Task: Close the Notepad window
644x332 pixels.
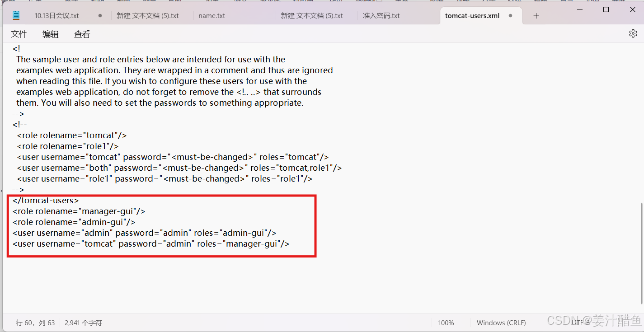Action: pos(633,9)
